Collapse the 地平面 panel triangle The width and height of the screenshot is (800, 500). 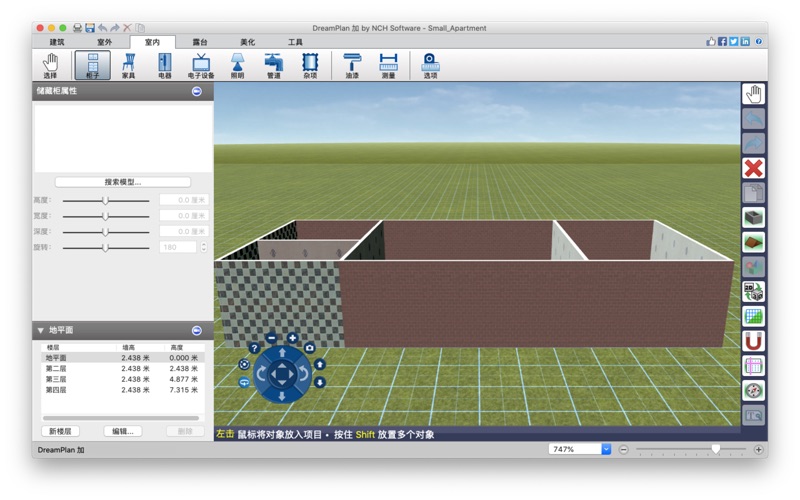pyautogui.click(x=41, y=330)
